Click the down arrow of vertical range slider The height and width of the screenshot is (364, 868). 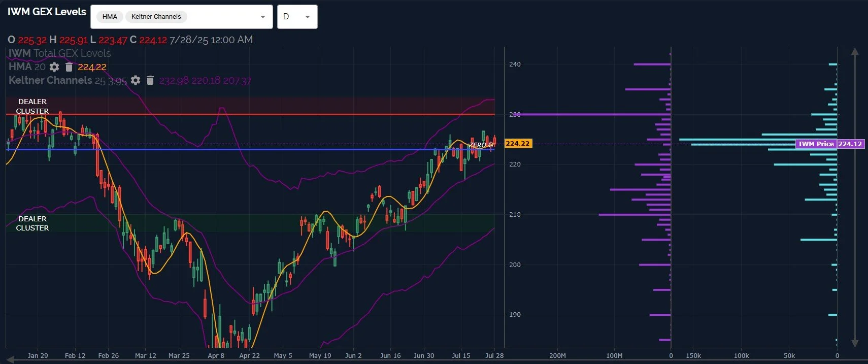(855, 344)
